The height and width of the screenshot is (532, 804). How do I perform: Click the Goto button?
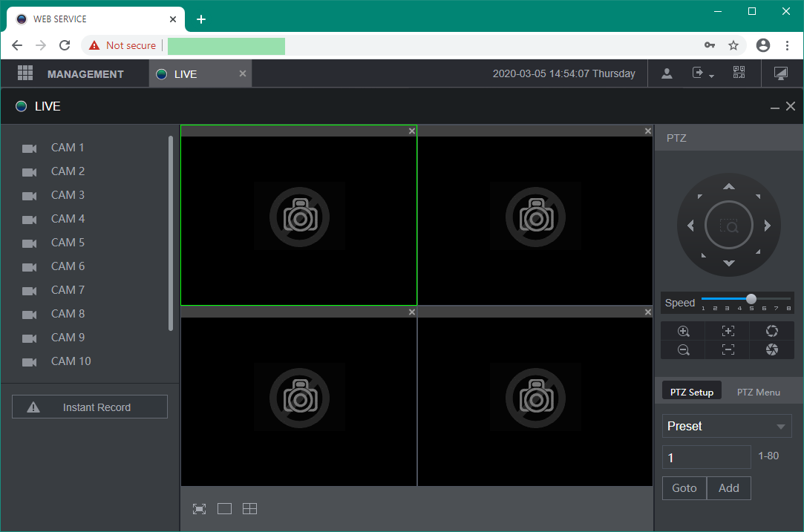coord(684,488)
